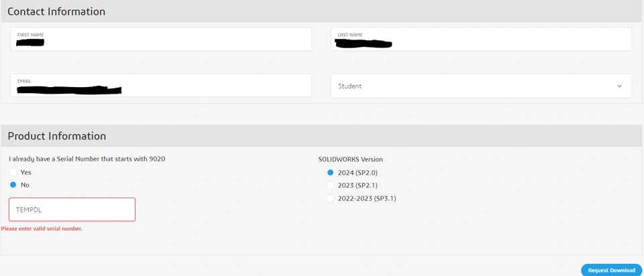
Task: Click the serial number field containing TEMPDL
Action: pyautogui.click(x=72, y=210)
